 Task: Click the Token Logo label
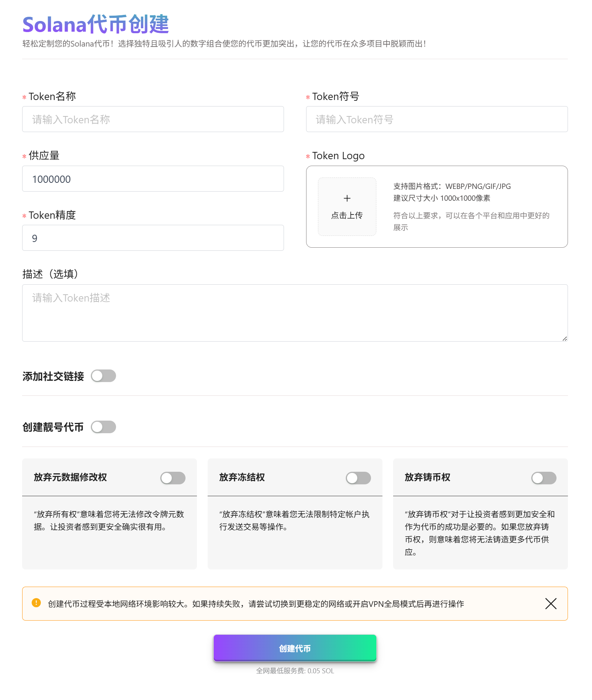tap(338, 156)
